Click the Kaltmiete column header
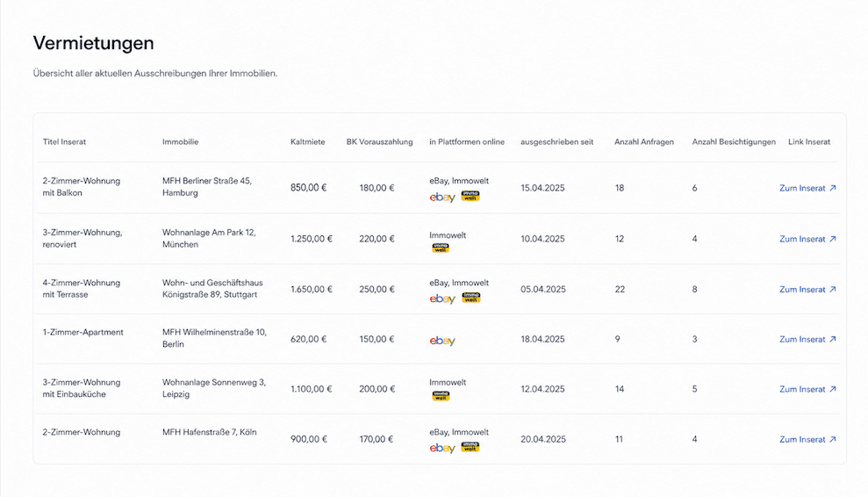This screenshot has height=497, width=868. click(308, 142)
